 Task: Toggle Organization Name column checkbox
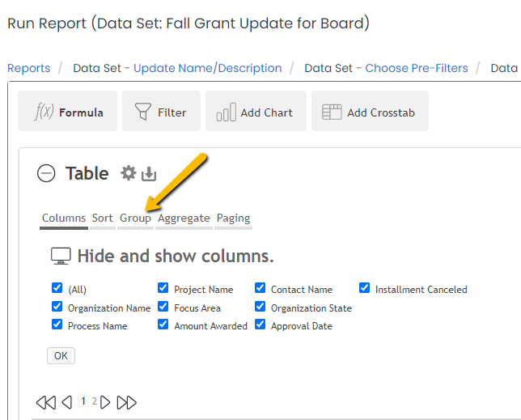(57, 307)
